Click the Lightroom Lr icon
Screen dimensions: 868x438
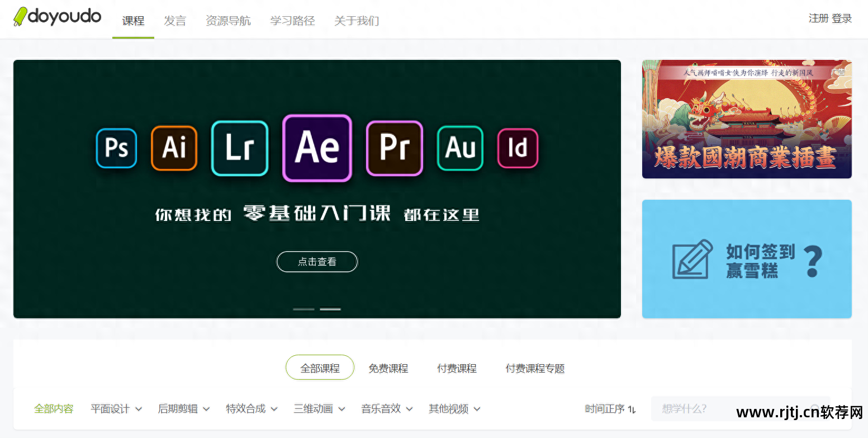[x=240, y=148]
